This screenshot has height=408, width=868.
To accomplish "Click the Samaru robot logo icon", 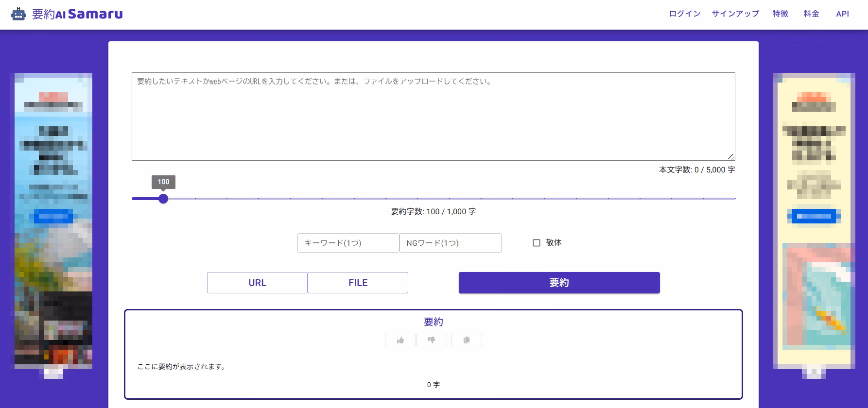I will [x=18, y=14].
